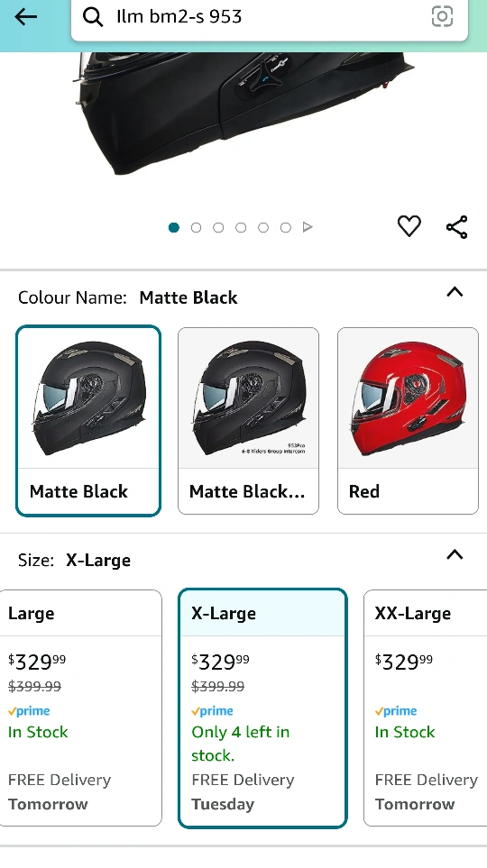Screen dimensions: 487x868
Task: Jump to the sixth image dot
Action: [x=285, y=227]
